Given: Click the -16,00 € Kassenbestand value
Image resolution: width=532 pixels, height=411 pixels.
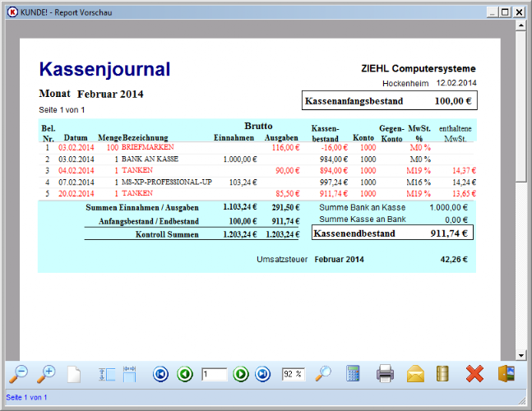Looking at the screenshot, I should tap(334, 147).
